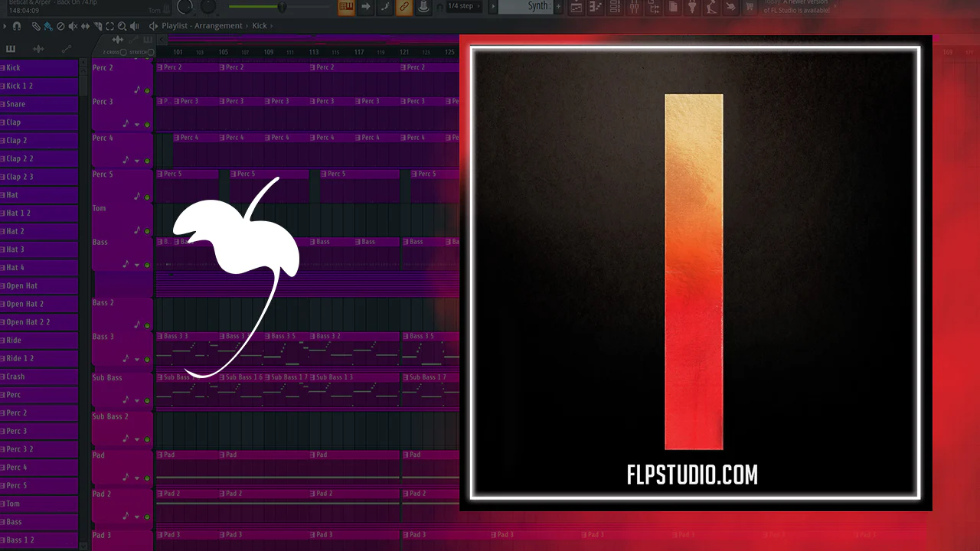Mute the Perc 5 track
The width and height of the screenshot is (980, 551).
tap(147, 197)
